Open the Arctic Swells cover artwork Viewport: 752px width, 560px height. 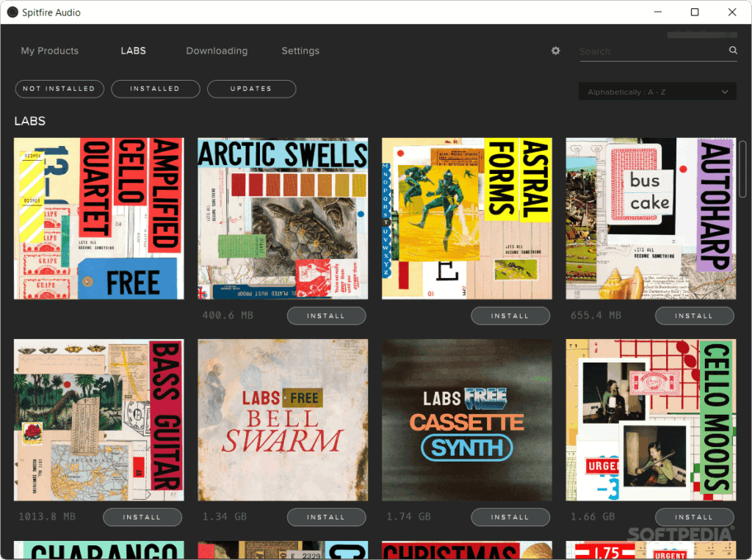(283, 219)
